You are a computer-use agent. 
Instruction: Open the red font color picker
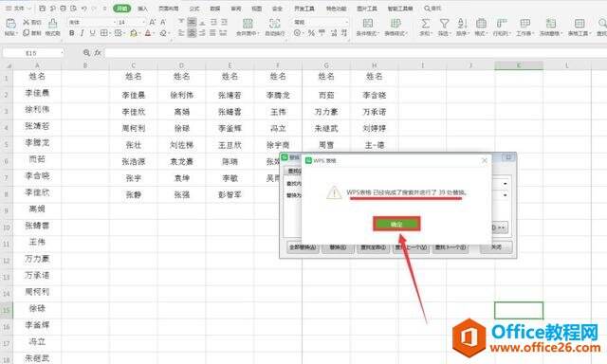coord(148,33)
